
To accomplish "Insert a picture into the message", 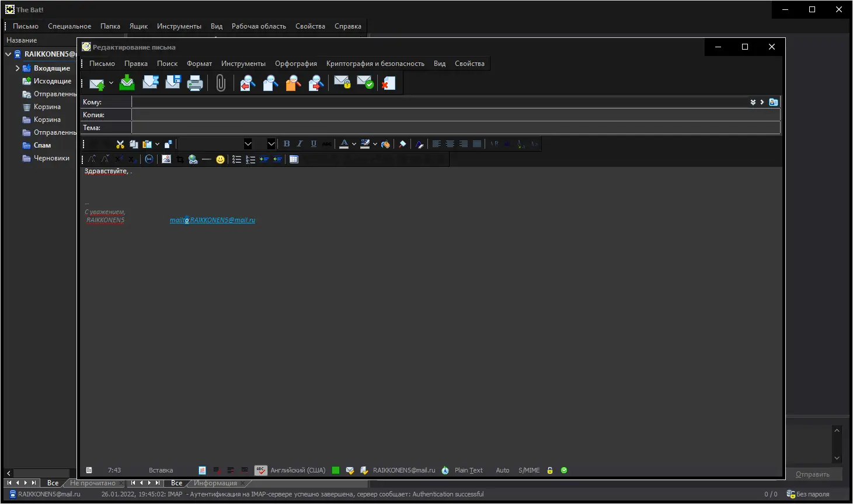I will (x=166, y=159).
